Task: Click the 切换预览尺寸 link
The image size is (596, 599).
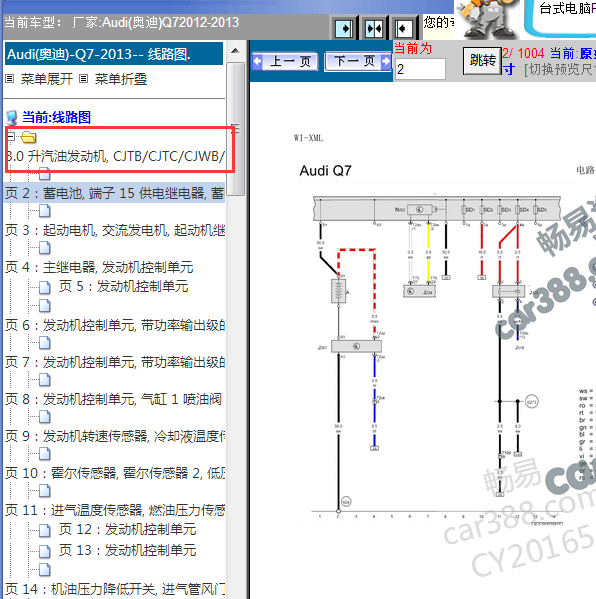Action: (560, 70)
